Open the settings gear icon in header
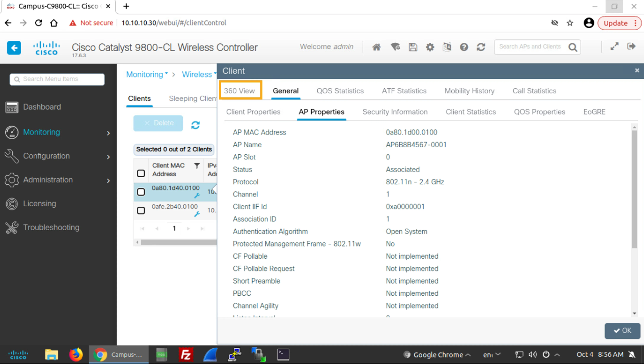The width and height of the screenshot is (644, 364). coord(430,47)
